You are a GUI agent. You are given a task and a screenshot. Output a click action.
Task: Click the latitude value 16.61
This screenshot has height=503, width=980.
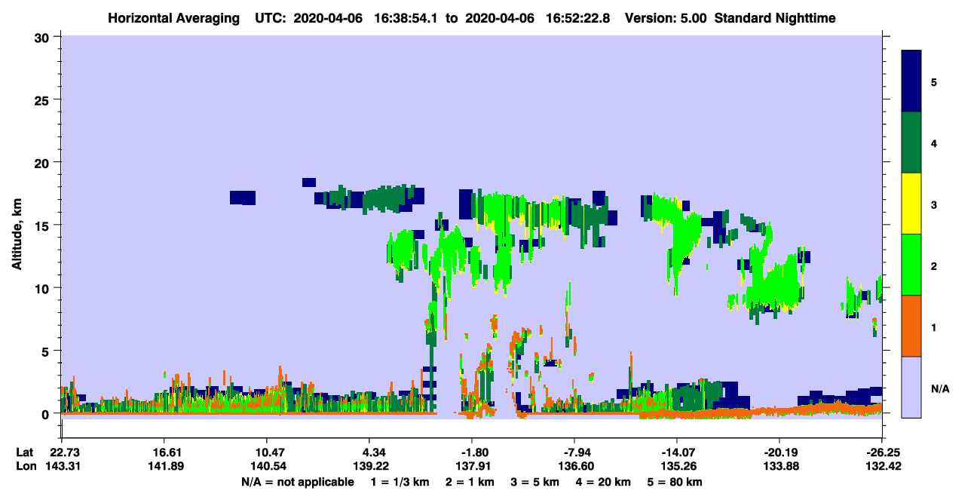164,452
